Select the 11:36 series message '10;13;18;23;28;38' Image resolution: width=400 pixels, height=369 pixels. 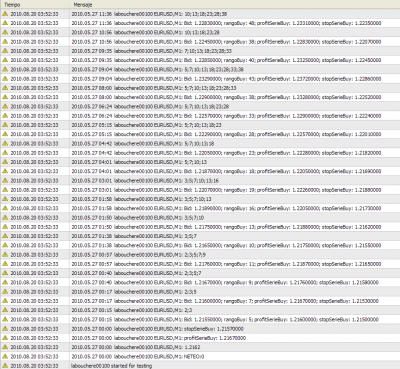149,14
